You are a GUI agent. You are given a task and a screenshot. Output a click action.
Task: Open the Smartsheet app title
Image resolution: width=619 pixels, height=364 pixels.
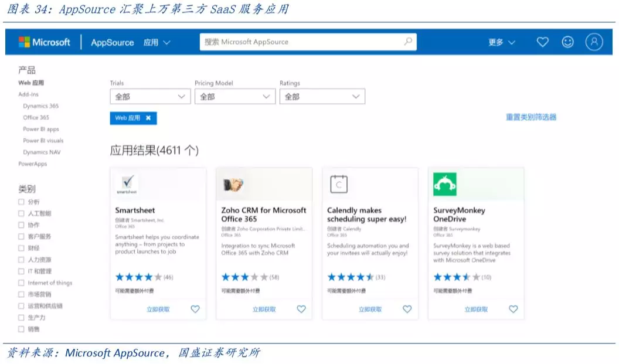[x=135, y=210]
